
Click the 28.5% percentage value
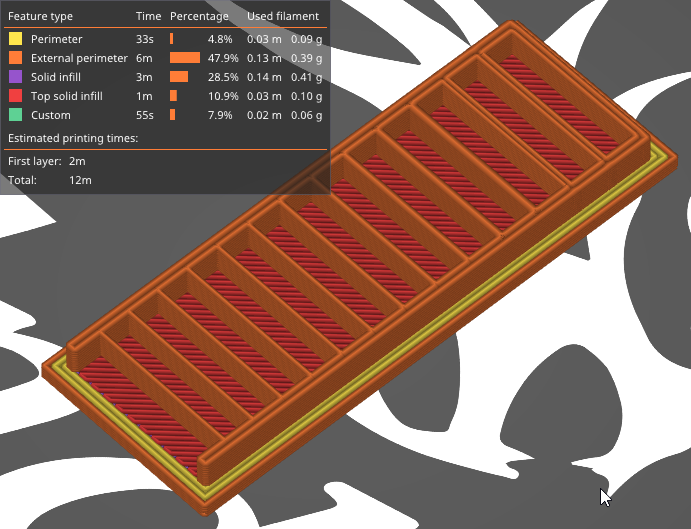(223, 77)
